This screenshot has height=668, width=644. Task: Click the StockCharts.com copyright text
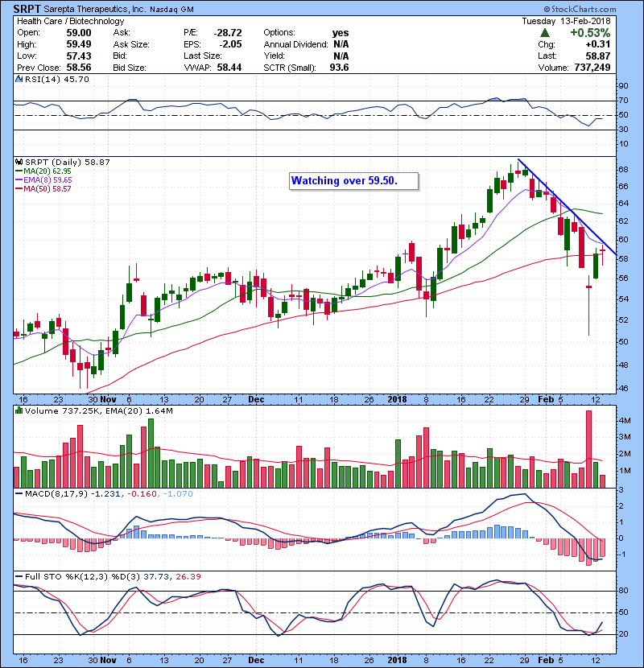pos(580,9)
